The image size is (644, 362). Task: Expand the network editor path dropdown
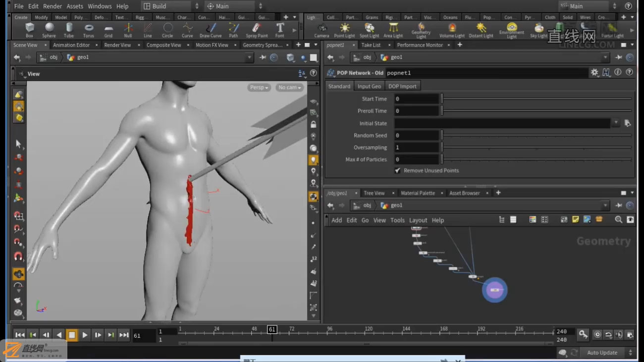605,205
